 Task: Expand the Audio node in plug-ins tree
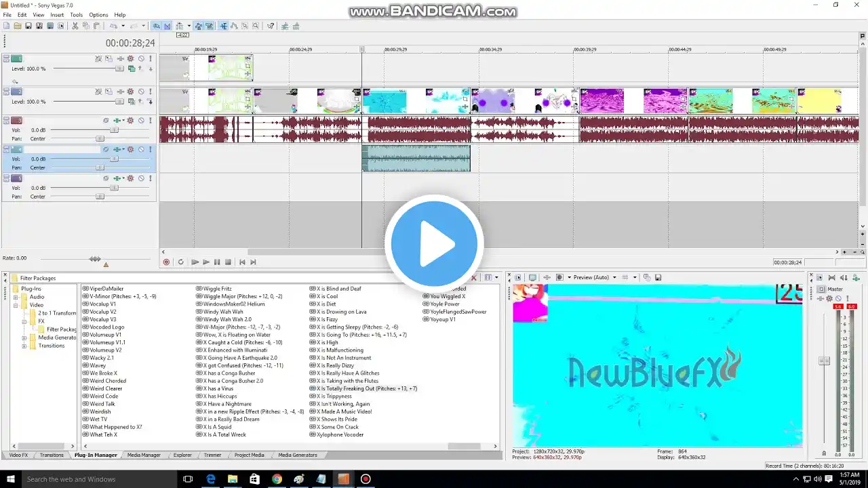16,297
